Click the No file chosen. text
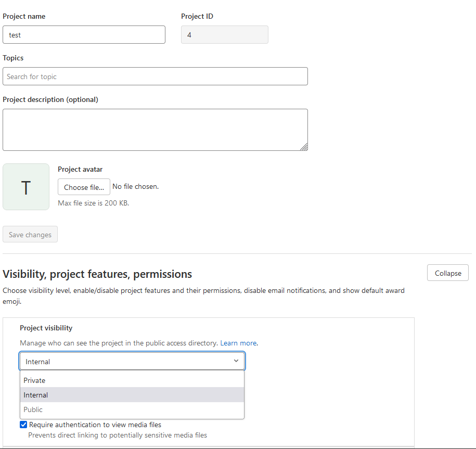Screen dimensions: 476x449 coord(135,186)
